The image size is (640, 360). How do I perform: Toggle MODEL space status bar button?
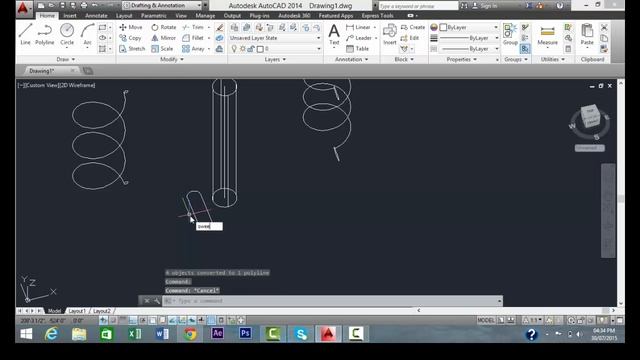pos(486,320)
